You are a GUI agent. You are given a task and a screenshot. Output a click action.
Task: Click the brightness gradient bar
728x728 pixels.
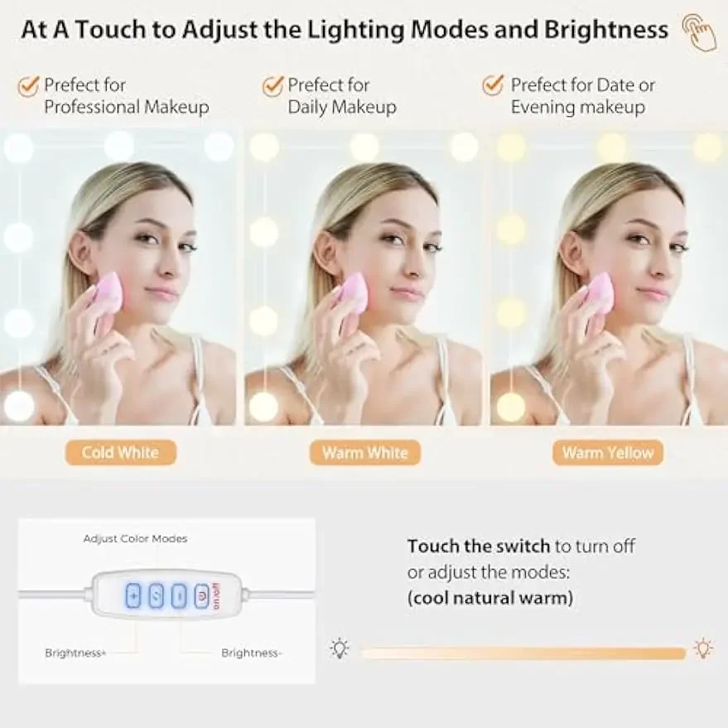(523, 653)
